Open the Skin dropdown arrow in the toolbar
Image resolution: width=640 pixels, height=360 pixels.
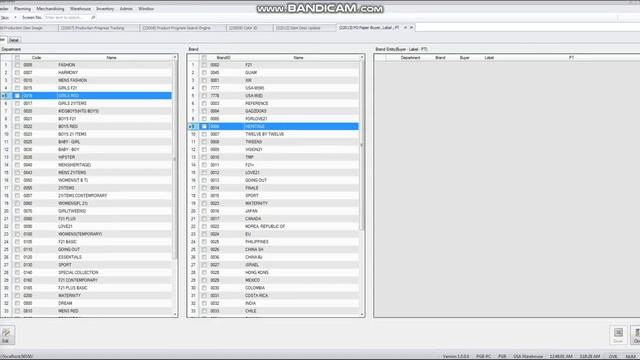point(16,18)
